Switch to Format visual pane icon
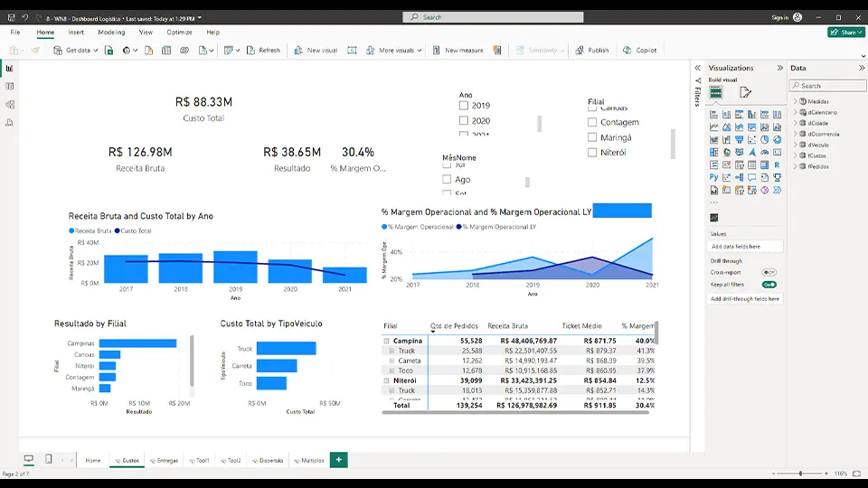 click(745, 92)
